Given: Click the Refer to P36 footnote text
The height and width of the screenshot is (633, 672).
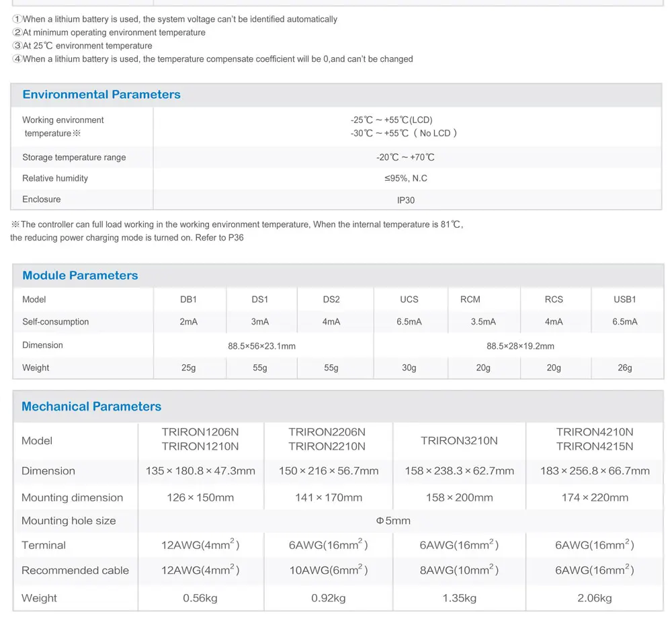Looking at the screenshot, I should [220, 237].
